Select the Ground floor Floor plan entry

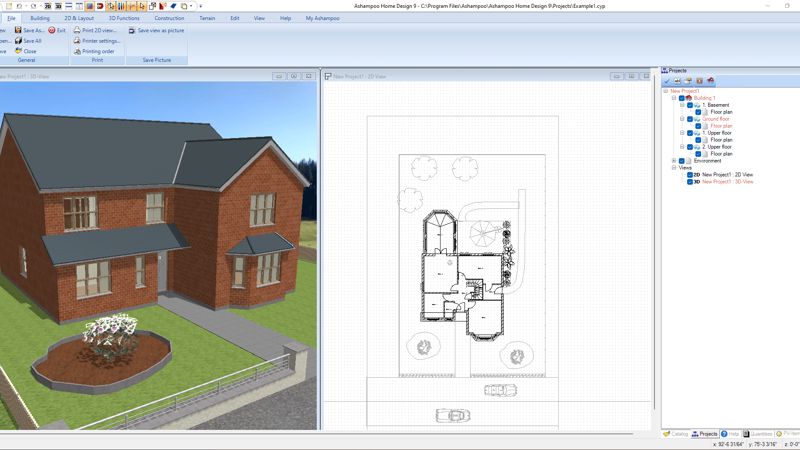[721, 126]
